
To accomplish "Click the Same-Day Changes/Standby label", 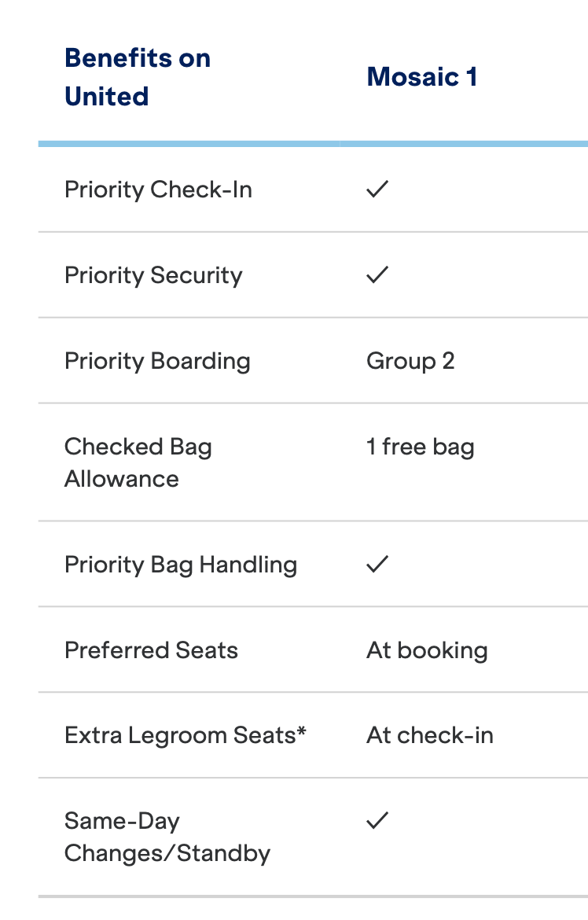I will pos(167,837).
